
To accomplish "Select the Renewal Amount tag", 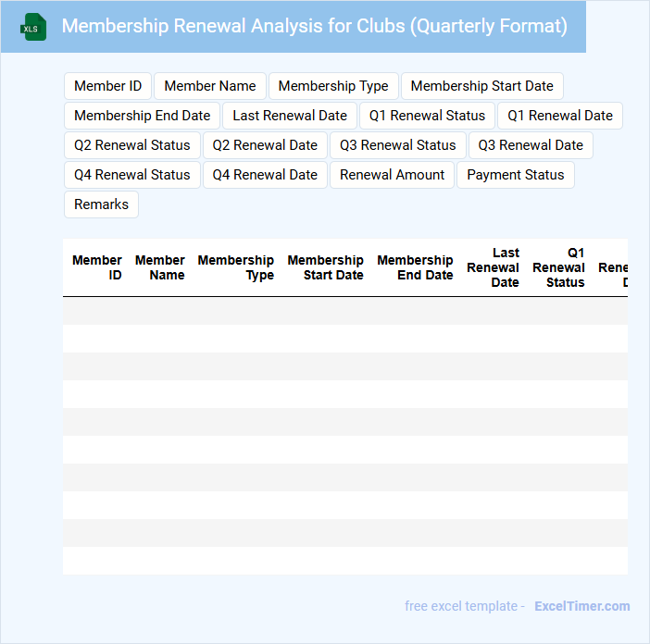I will pyautogui.click(x=393, y=175).
